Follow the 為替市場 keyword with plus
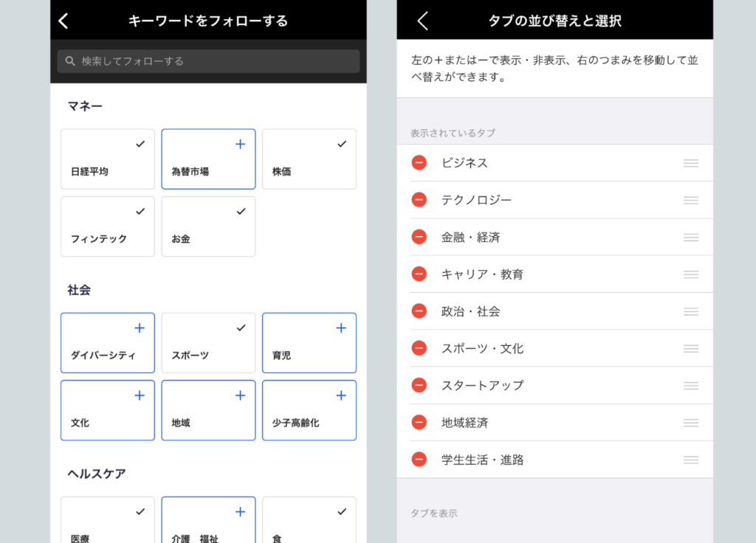Image resolution: width=756 pixels, height=543 pixels. (x=240, y=144)
